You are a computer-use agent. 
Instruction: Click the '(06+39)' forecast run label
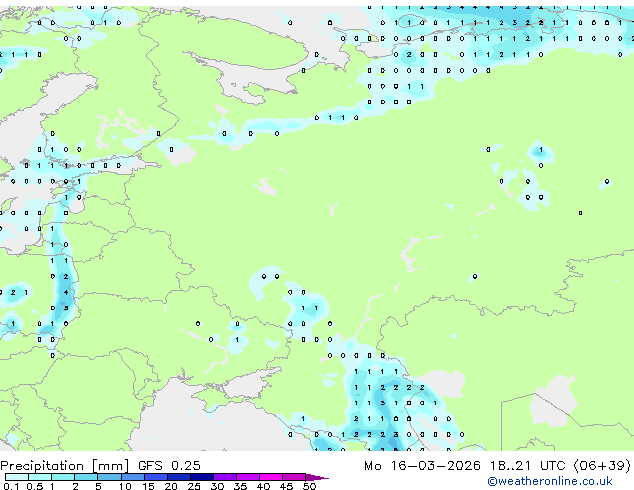[602, 466]
